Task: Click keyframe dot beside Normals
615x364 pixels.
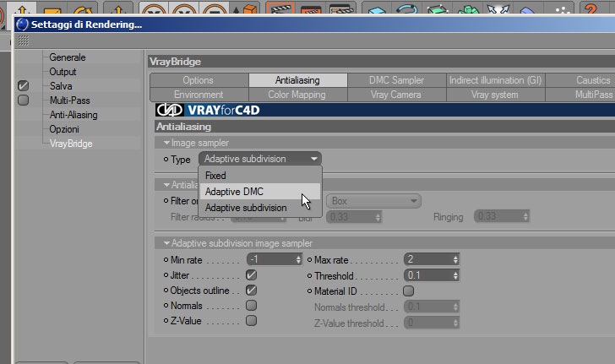Action: click(x=166, y=306)
